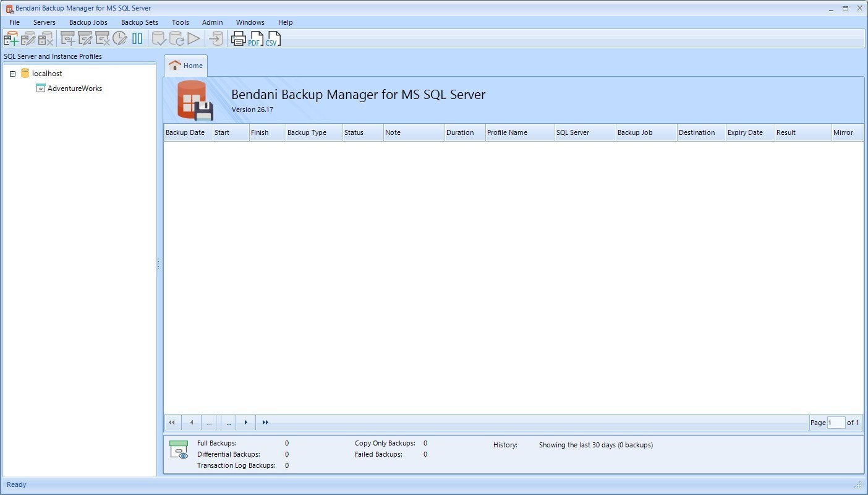
Task: Go to previous page of history
Action: [192, 423]
